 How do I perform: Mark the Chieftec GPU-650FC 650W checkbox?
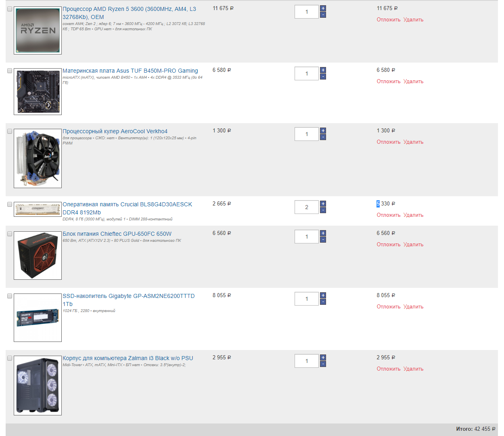pos(10,234)
